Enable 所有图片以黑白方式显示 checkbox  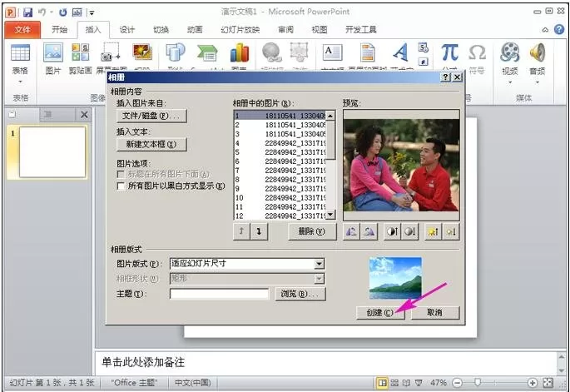click(x=121, y=186)
